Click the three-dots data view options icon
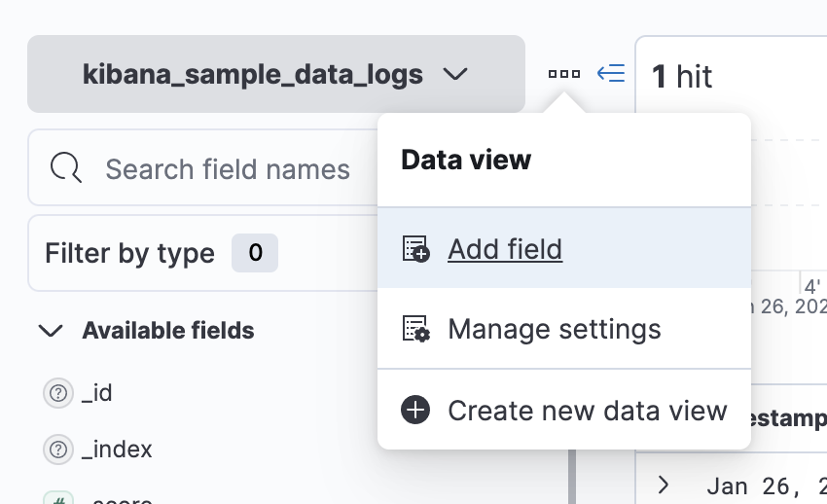 click(x=564, y=74)
